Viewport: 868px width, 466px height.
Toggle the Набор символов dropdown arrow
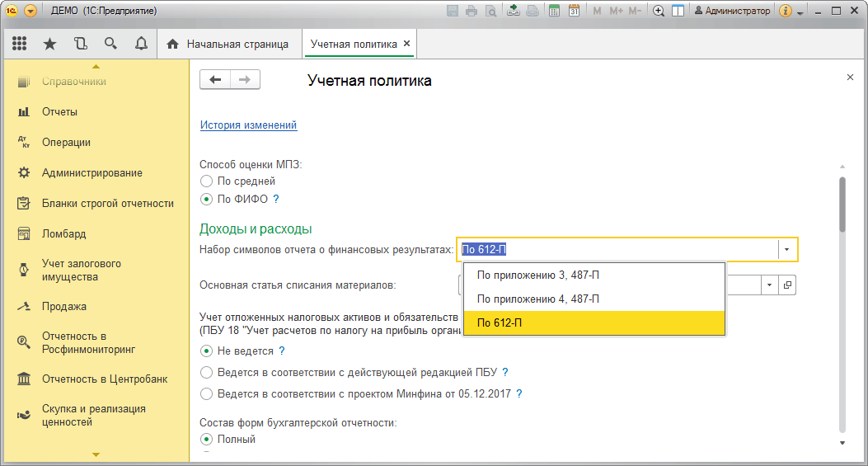(786, 250)
